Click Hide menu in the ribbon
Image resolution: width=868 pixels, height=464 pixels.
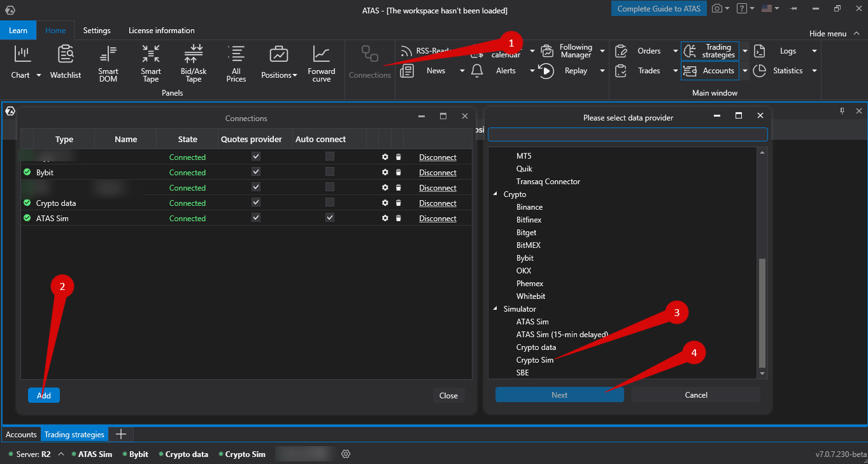pyautogui.click(x=833, y=33)
